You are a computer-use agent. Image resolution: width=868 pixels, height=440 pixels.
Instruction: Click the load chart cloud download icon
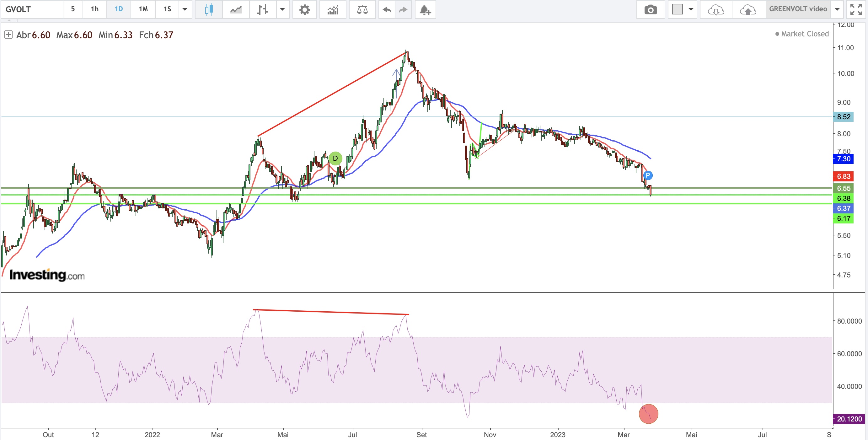click(x=715, y=9)
